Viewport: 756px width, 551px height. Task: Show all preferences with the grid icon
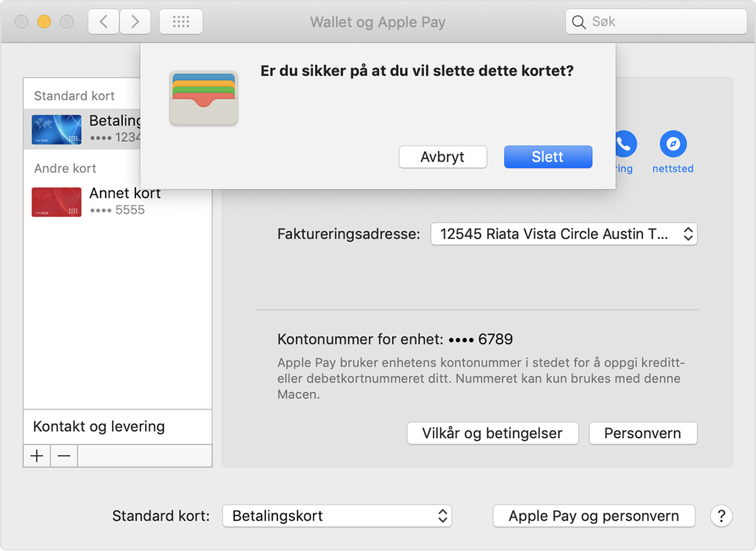(181, 22)
